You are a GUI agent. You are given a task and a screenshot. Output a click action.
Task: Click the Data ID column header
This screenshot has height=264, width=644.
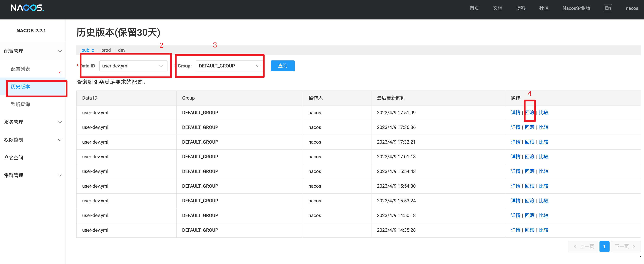tap(90, 98)
